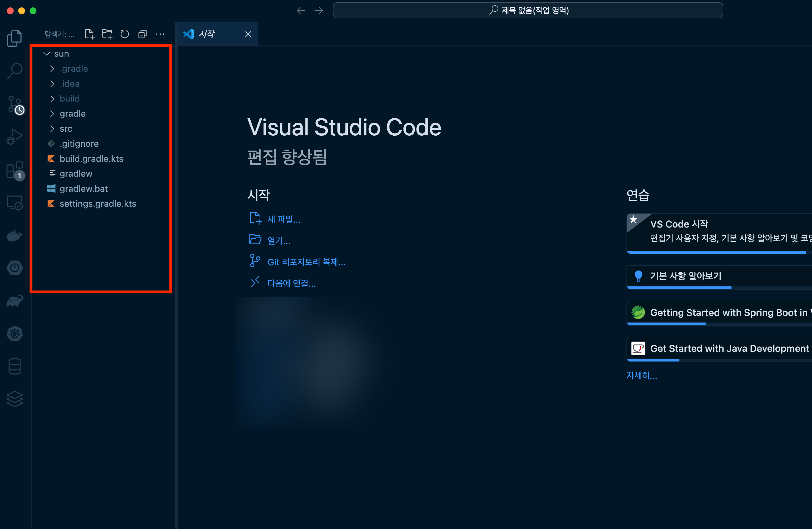
Task: Expand the .gradle folder
Action: (74, 69)
